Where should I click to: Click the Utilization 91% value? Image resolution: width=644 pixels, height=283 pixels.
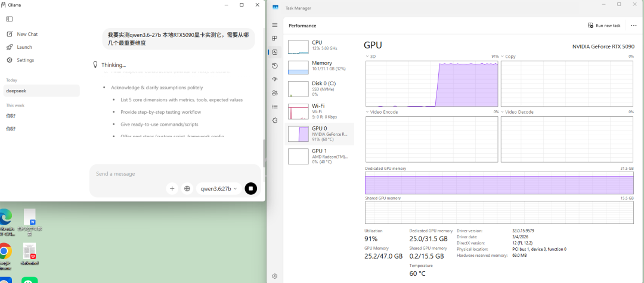tap(371, 239)
